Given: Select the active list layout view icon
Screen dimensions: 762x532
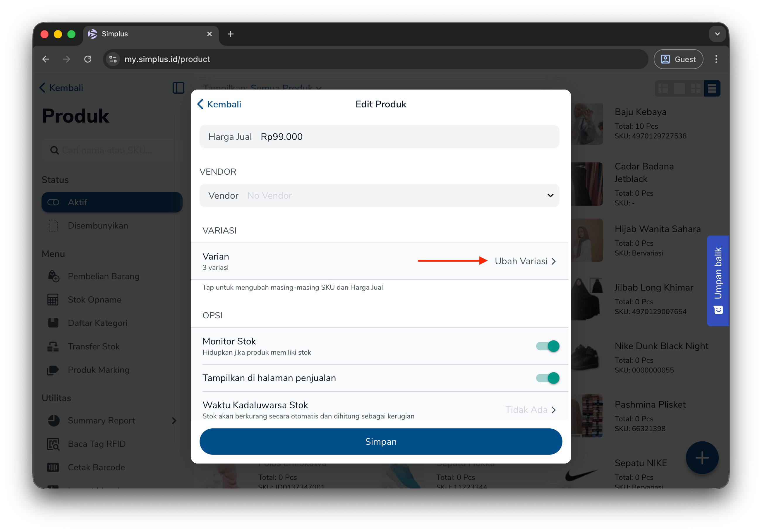Looking at the screenshot, I should tap(712, 88).
